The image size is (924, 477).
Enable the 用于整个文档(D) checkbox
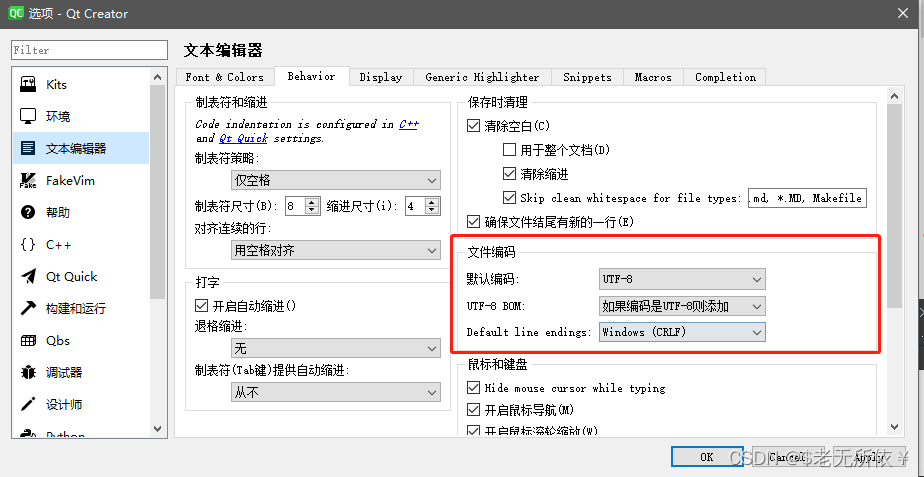point(509,150)
